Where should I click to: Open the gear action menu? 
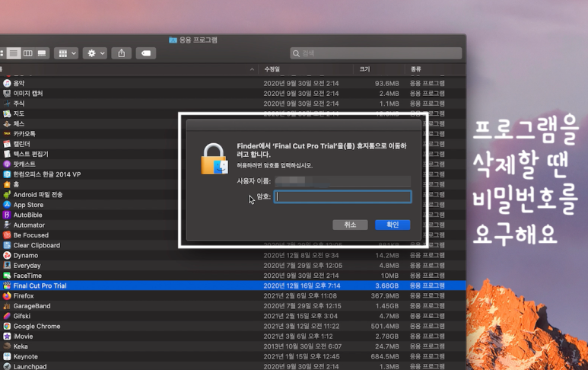pos(95,53)
